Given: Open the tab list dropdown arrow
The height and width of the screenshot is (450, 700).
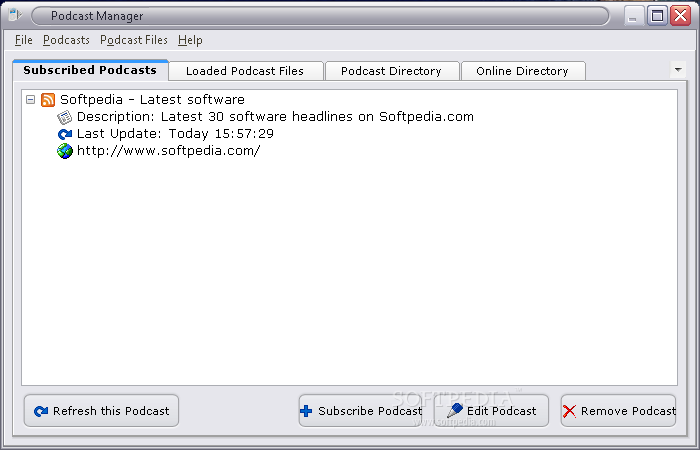Looking at the screenshot, I should pos(677,70).
